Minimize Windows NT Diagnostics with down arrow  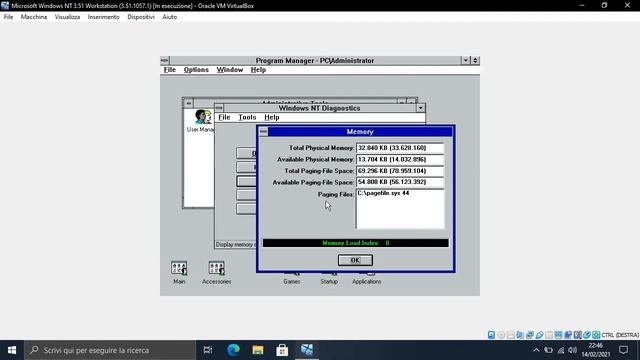tap(420, 108)
